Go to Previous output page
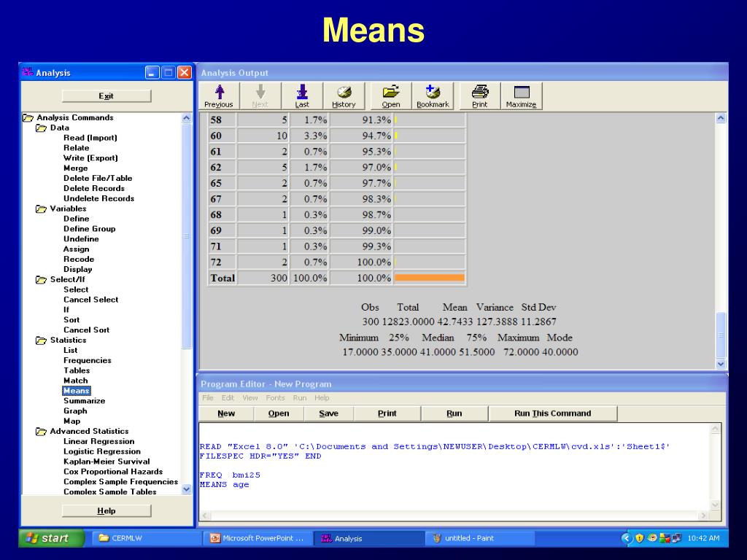This screenshot has width=747, height=560. [219, 96]
